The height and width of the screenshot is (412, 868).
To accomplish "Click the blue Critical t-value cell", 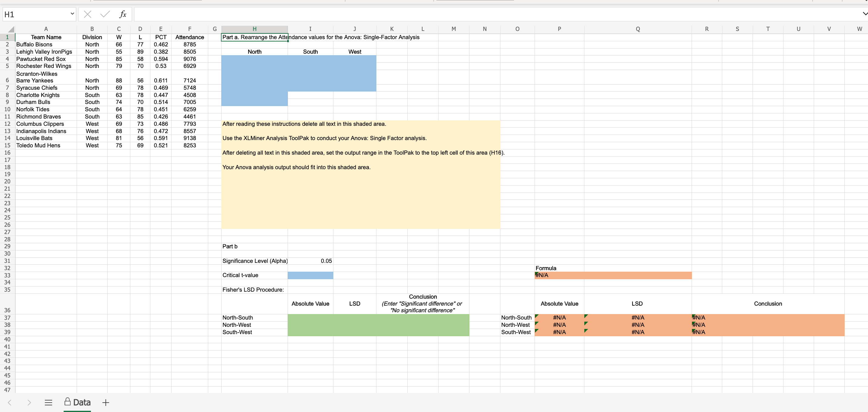I will click(x=310, y=275).
